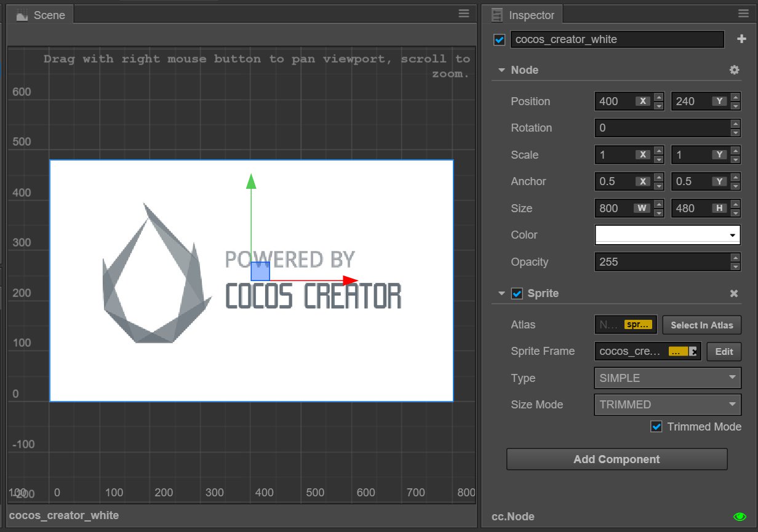Collapse the Node section
Image resolution: width=758 pixels, height=532 pixels.
(x=501, y=70)
